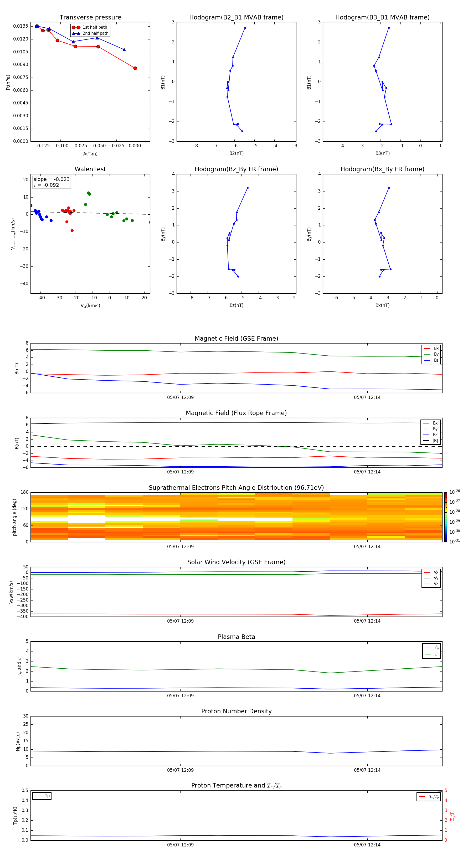Click the "pitch angle (deg)" y-axis label
The width and height of the screenshot is (473, 868).
coord(14,517)
